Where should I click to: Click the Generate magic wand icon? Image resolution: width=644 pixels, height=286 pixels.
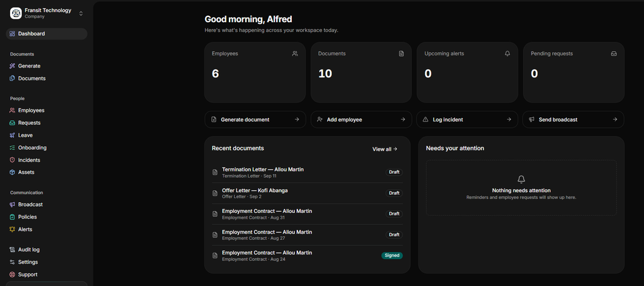point(13,66)
